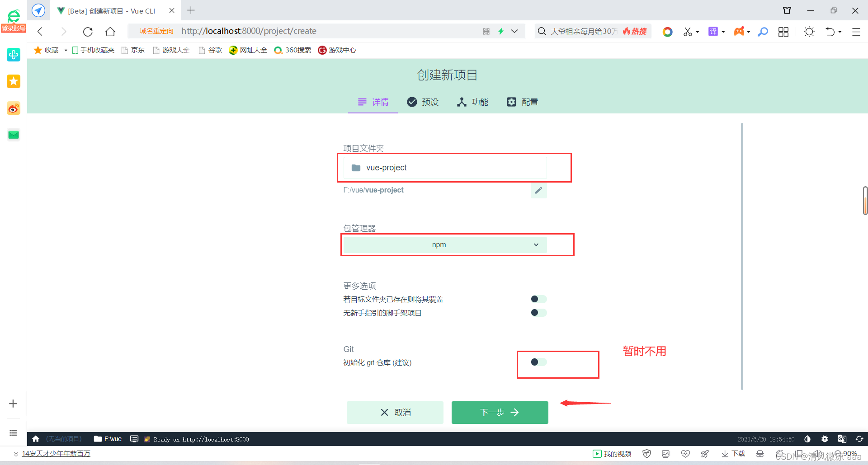
Task: Click the undo closed tab icon
Action: point(830,32)
